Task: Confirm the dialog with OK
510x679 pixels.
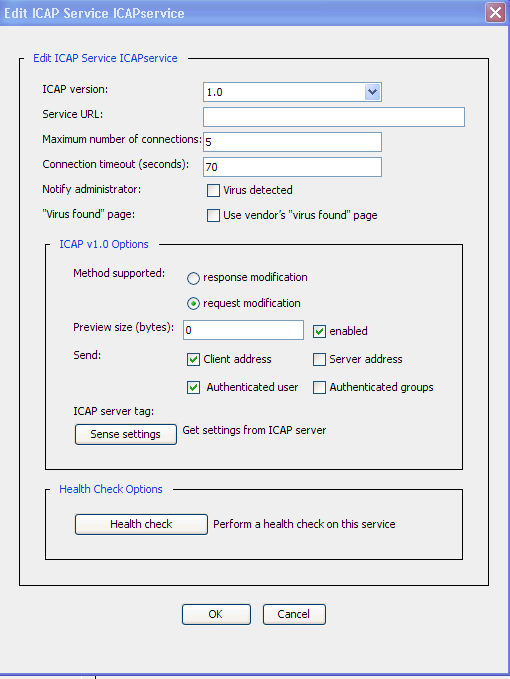Action: pos(216,614)
